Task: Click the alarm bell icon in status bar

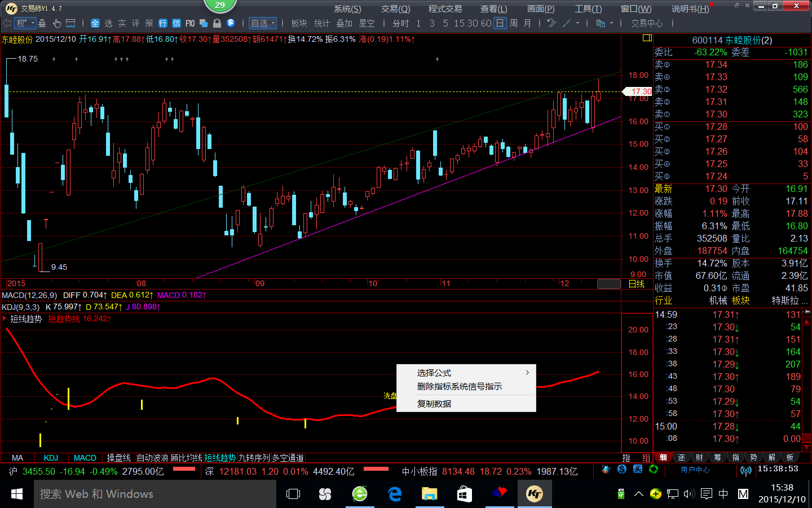Action: click(606, 469)
